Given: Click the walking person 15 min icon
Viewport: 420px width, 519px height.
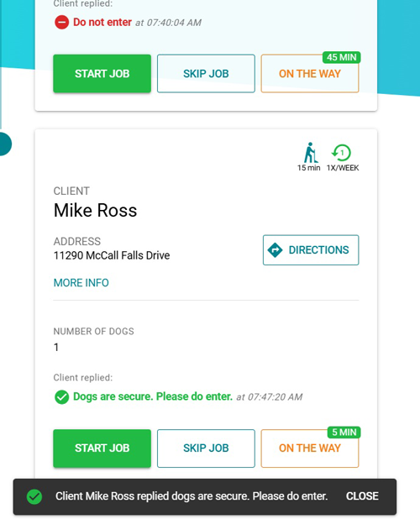Looking at the screenshot, I should click(311, 153).
